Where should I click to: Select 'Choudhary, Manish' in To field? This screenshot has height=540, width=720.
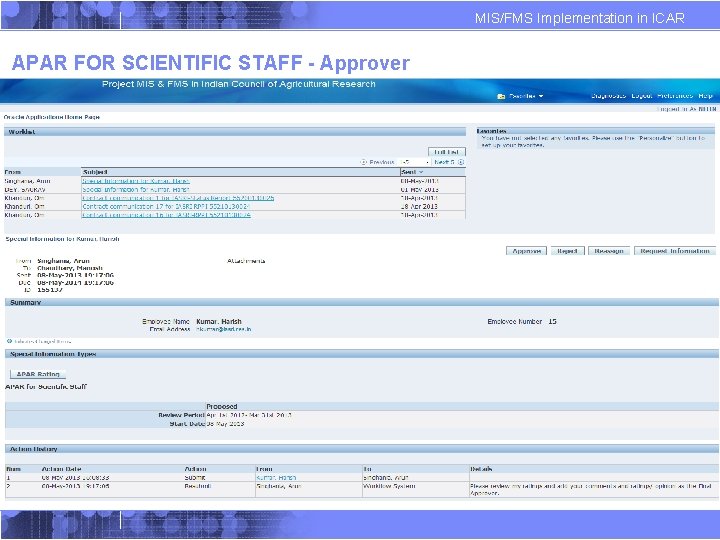(x=70, y=268)
